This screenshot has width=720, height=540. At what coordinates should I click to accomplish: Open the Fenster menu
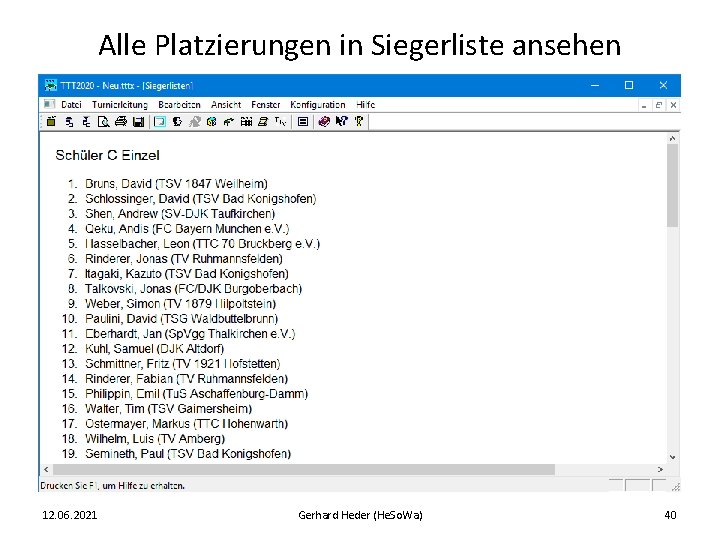click(265, 105)
